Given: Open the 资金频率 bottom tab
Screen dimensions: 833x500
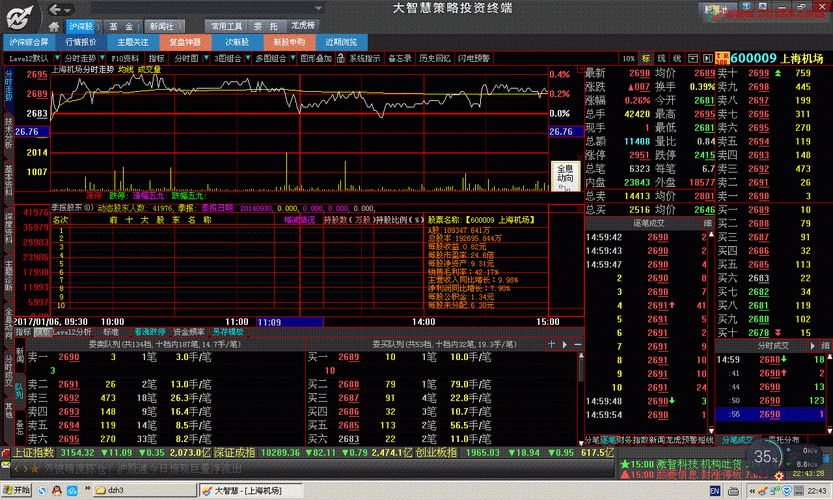Looking at the screenshot, I should [189, 332].
